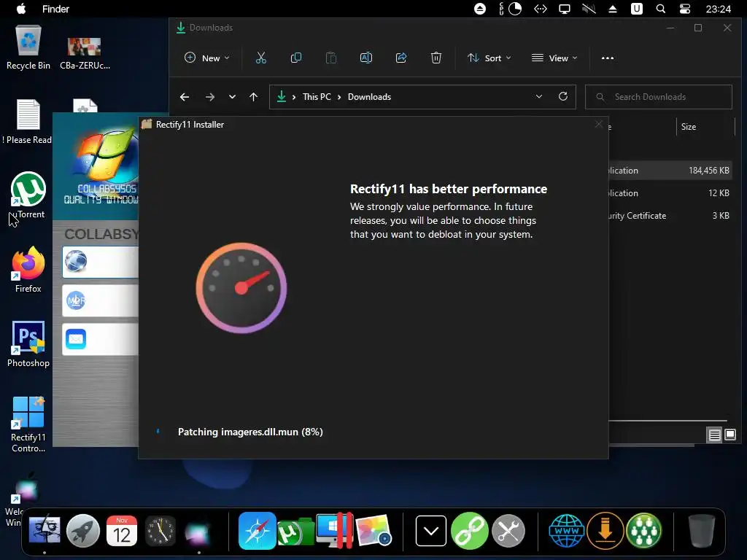747x560 pixels.
Task: Open the Sort dropdown in Downloads toolbar
Action: [x=489, y=58]
